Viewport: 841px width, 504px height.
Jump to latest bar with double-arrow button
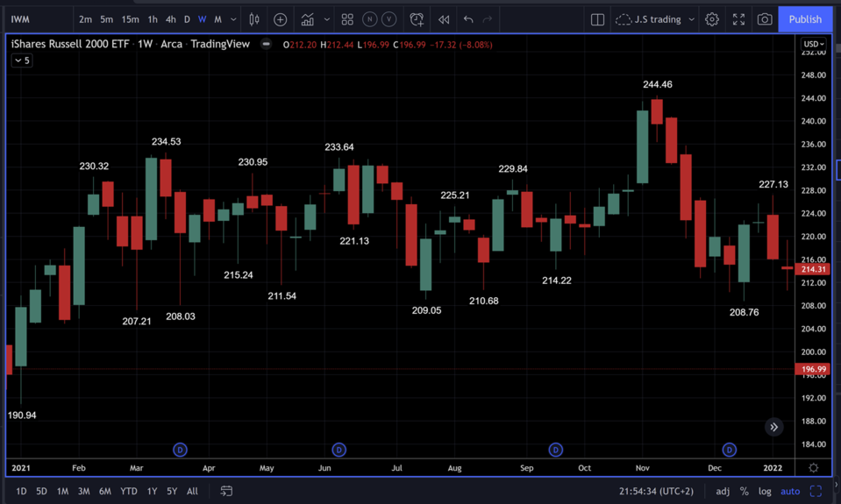pyautogui.click(x=774, y=428)
